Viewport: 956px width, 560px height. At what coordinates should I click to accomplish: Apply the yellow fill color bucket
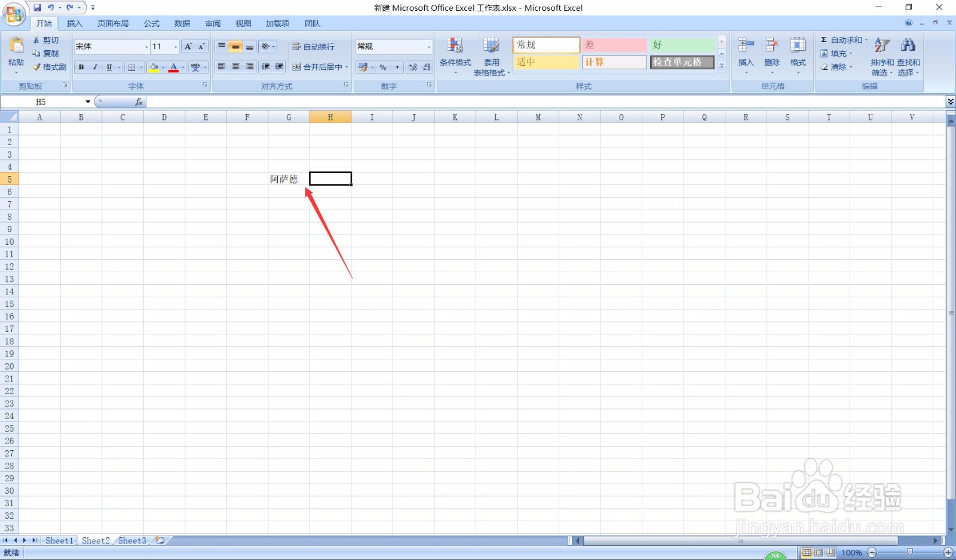click(x=154, y=67)
